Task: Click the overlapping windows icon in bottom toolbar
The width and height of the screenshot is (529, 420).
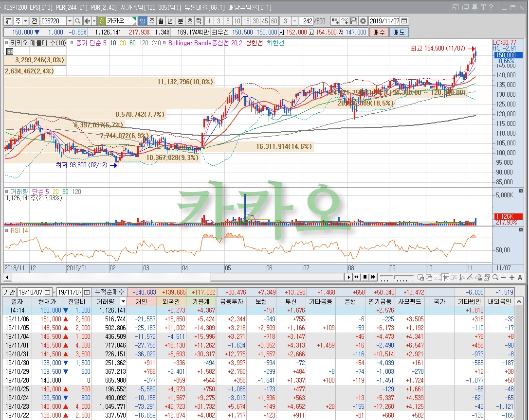Action: (x=429, y=278)
